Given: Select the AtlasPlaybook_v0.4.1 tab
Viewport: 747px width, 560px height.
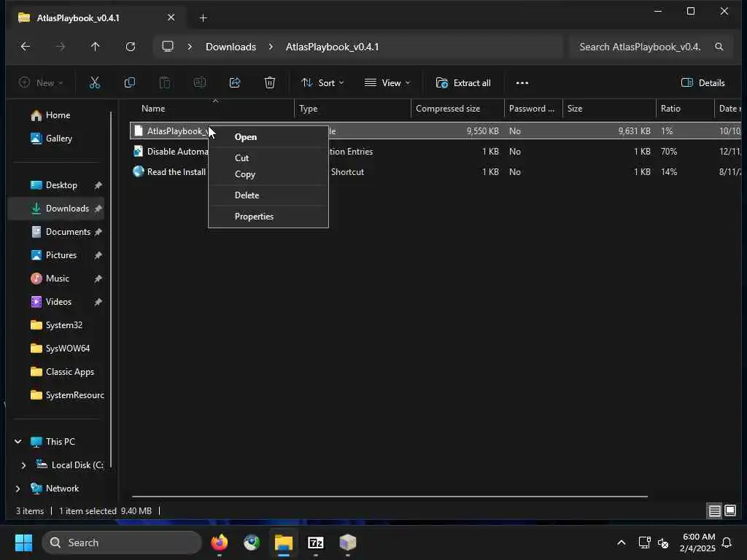Looking at the screenshot, I should click(x=97, y=18).
